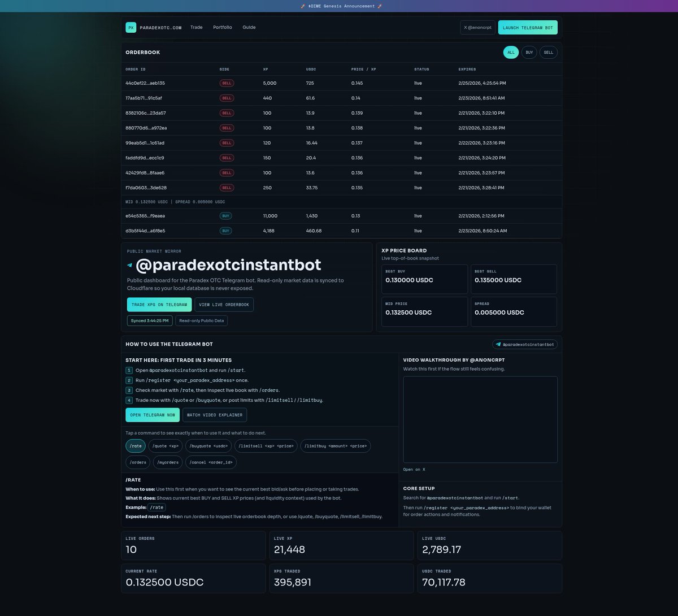Click the PX logo icon
The height and width of the screenshot is (616, 678).
point(131,27)
